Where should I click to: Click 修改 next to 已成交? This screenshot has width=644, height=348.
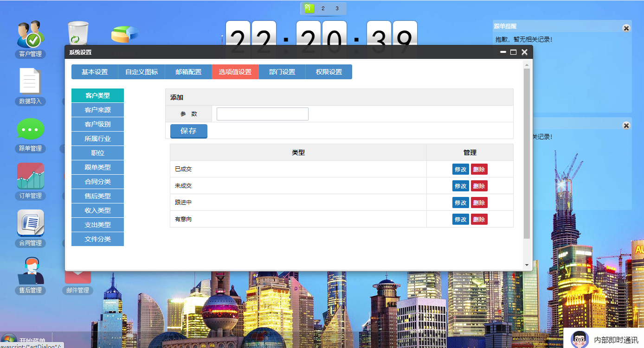click(460, 169)
